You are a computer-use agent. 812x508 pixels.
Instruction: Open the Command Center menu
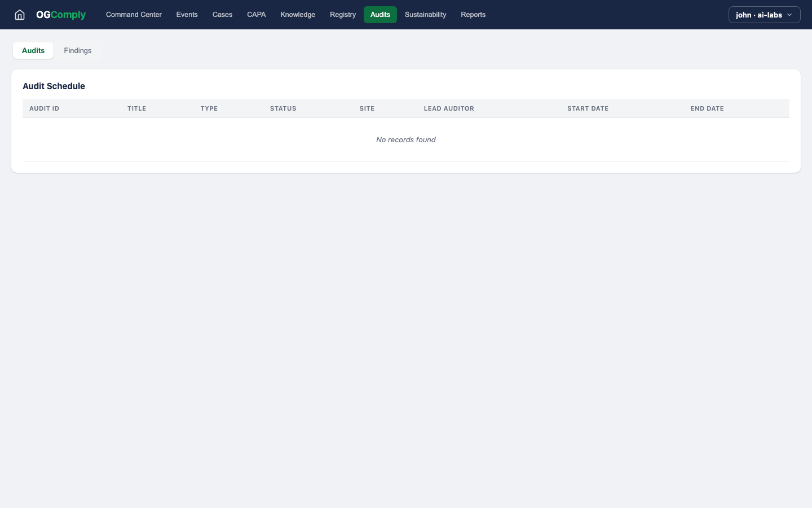coord(134,15)
